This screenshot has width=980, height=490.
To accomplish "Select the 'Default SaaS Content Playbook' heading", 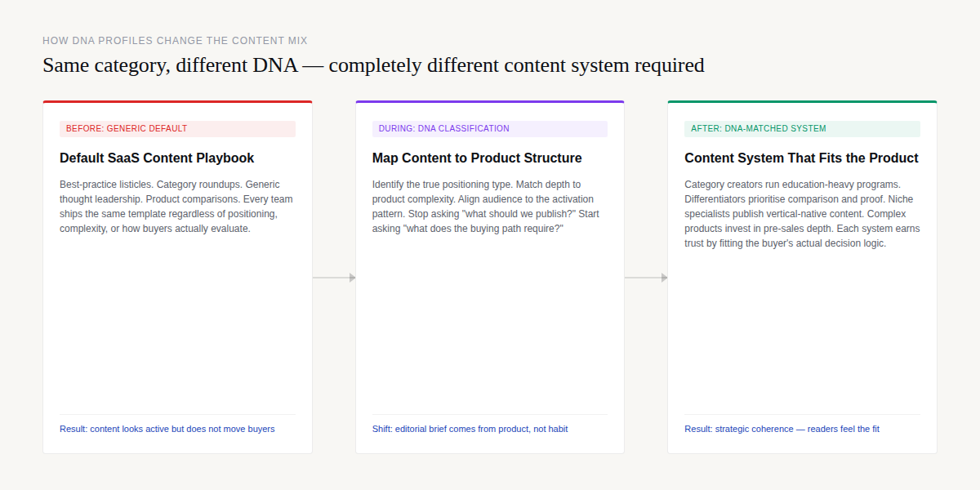I will coord(157,158).
